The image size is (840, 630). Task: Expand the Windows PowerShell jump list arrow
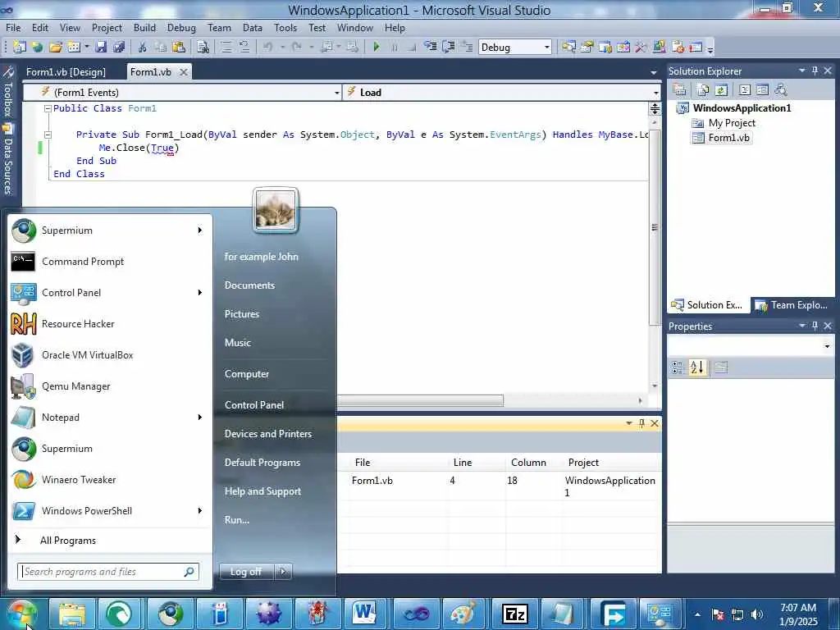200,510
